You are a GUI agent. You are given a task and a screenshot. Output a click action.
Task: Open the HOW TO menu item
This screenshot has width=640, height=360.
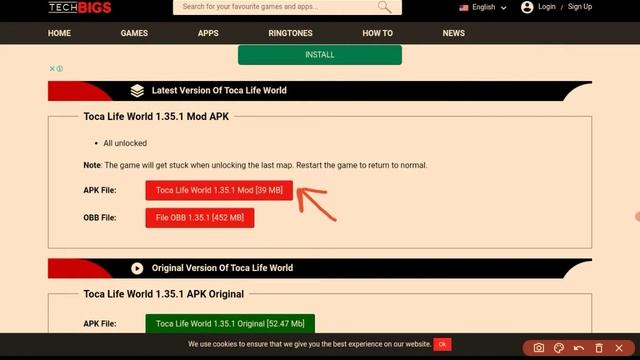pos(378,33)
